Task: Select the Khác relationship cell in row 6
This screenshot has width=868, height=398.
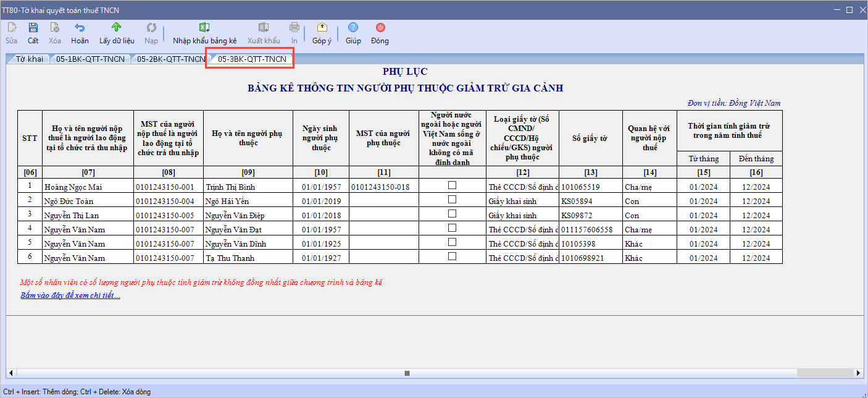Action: click(649, 258)
